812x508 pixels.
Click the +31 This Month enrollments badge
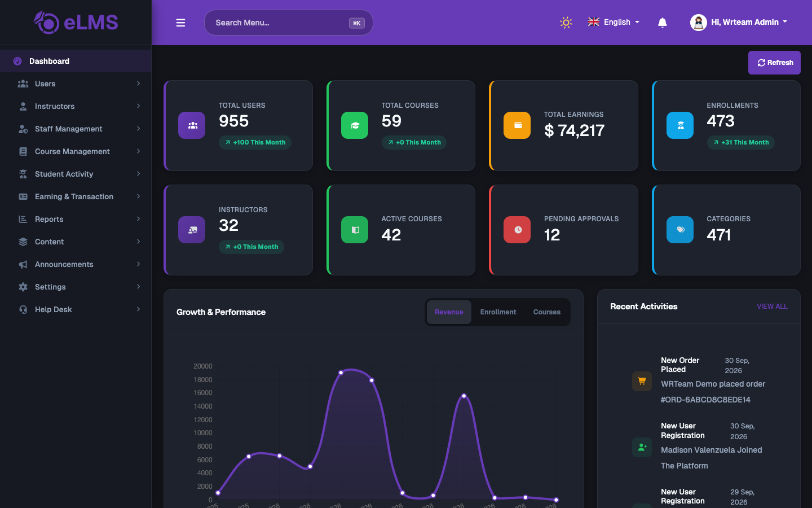pos(741,142)
